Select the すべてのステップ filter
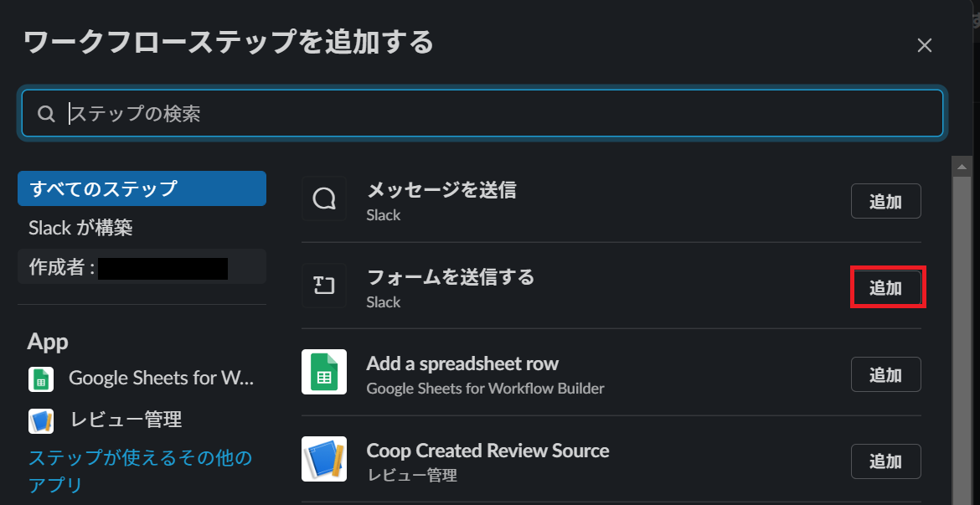This screenshot has width=980, height=505. 142,188
